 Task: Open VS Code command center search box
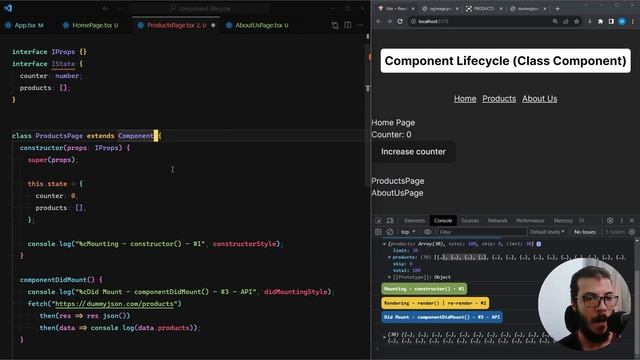[200, 8]
